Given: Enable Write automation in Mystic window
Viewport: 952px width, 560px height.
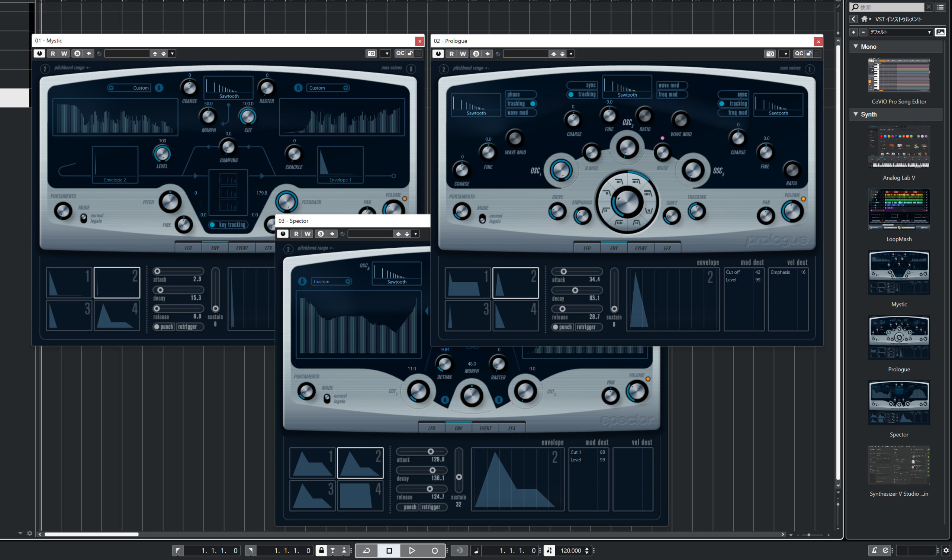Looking at the screenshot, I should (x=65, y=54).
